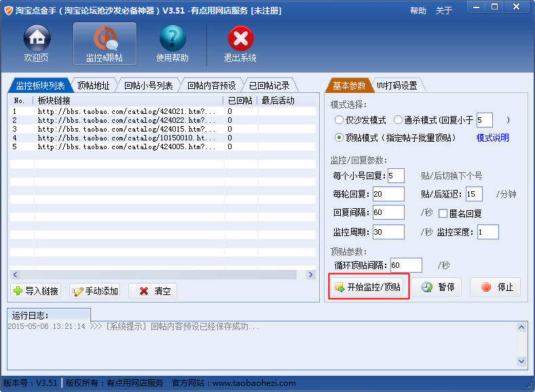Start monitoring with 开始监控/顶贴 button

coord(367,287)
